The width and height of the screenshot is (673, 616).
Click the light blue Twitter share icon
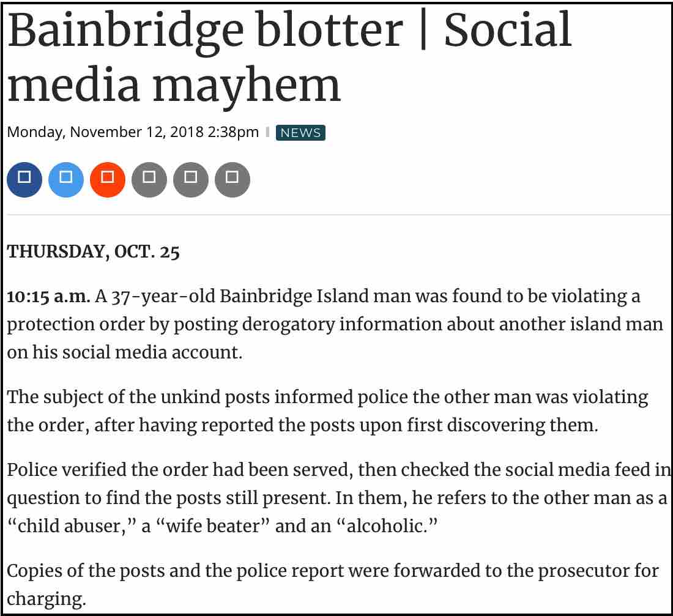point(66,180)
